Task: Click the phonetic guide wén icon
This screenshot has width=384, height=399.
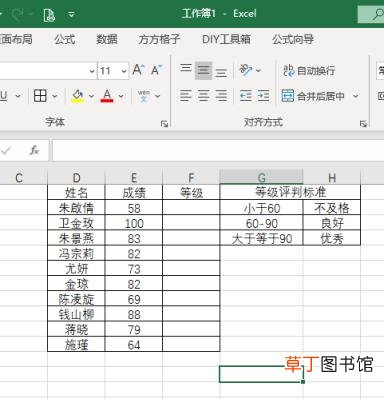Action: pyautogui.click(x=144, y=96)
